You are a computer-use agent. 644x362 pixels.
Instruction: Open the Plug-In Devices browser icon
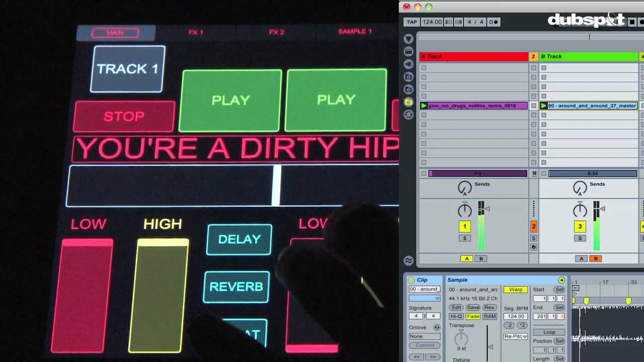click(409, 64)
